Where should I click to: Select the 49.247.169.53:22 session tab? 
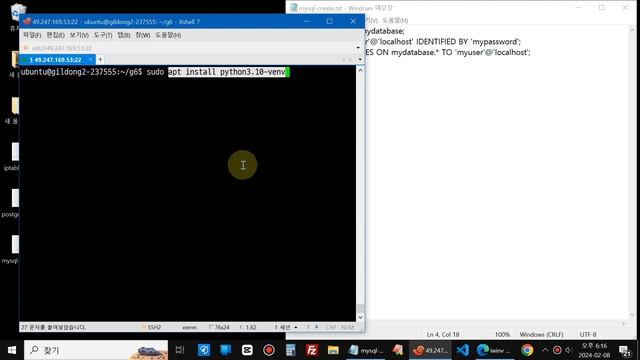coord(55,60)
